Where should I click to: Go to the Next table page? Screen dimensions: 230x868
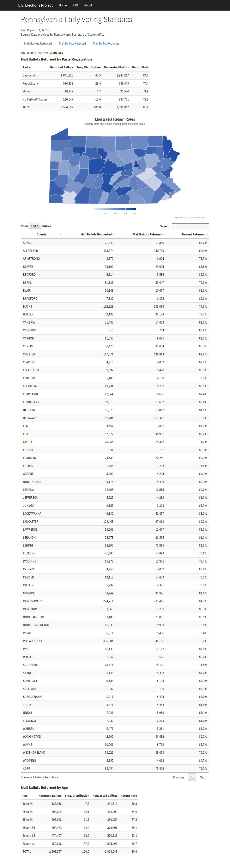203,777
